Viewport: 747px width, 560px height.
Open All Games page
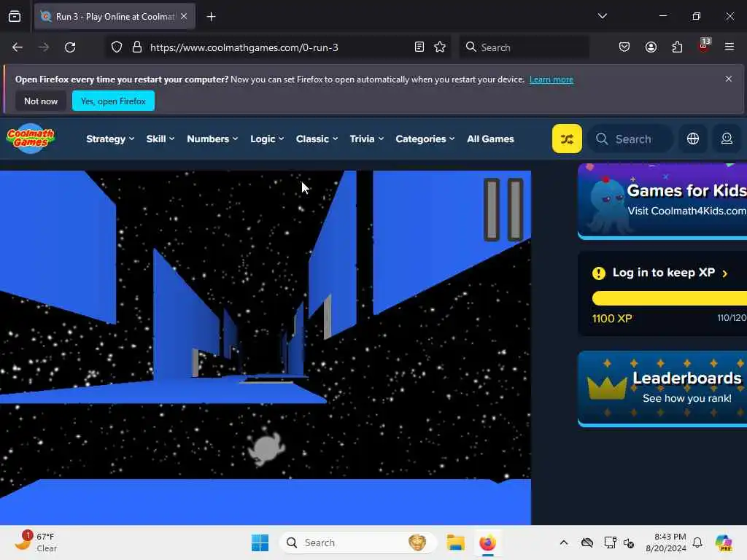coord(490,139)
